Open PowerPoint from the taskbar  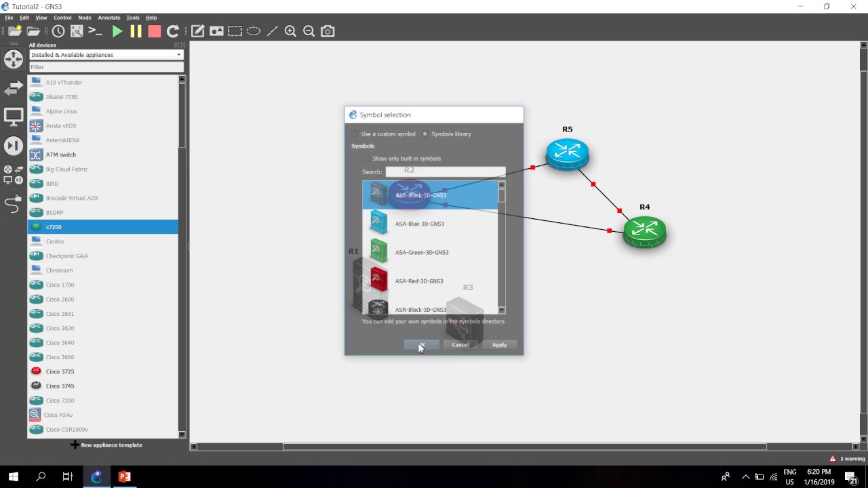click(124, 476)
